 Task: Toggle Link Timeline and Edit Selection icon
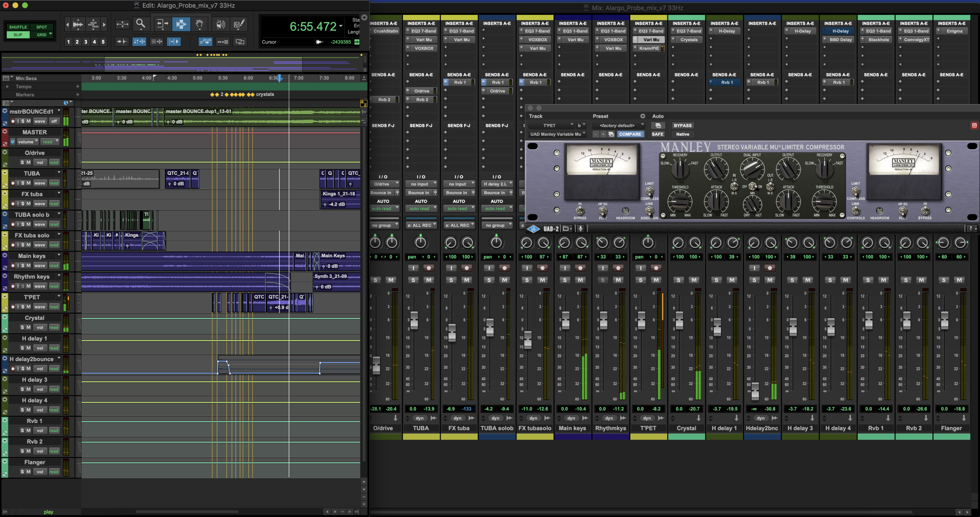point(139,42)
